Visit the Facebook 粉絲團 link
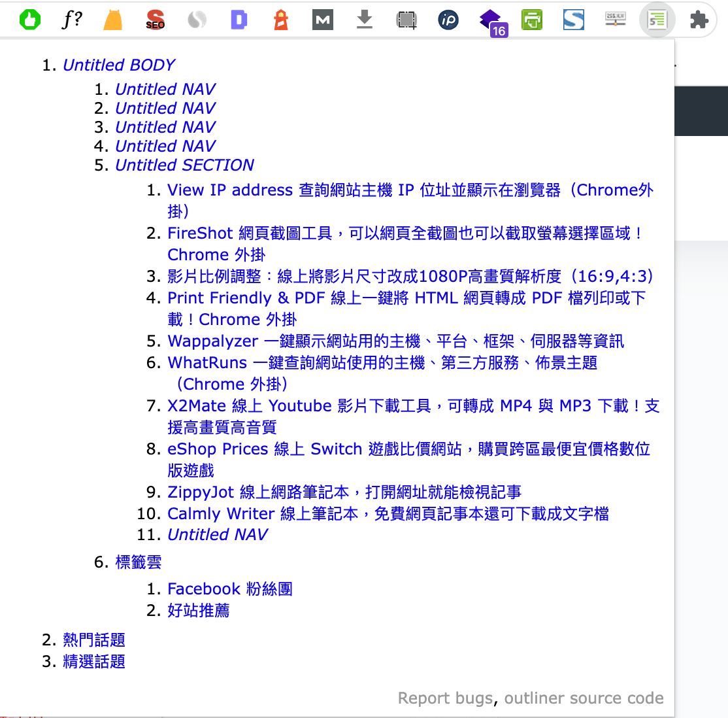This screenshot has width=728, height=718. coord(230,589)
